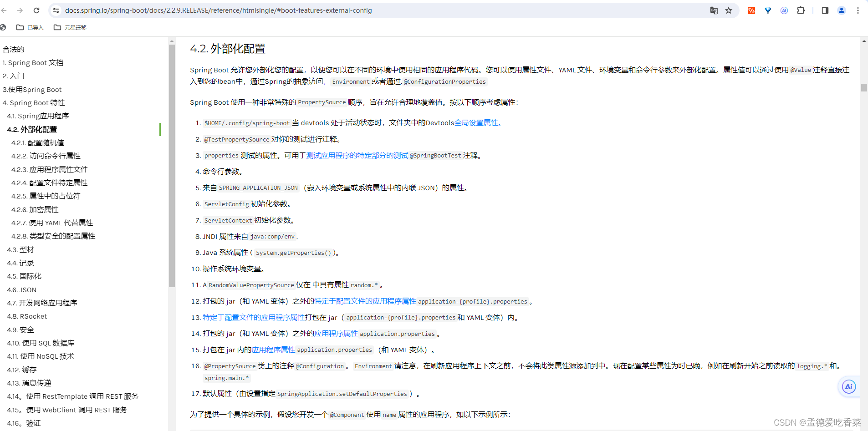The width and height of the screenshot is (868, 431).
Task: Follow link 特定于配置文件的应用程序属性 in item 12
Action: tap(365, 301)
